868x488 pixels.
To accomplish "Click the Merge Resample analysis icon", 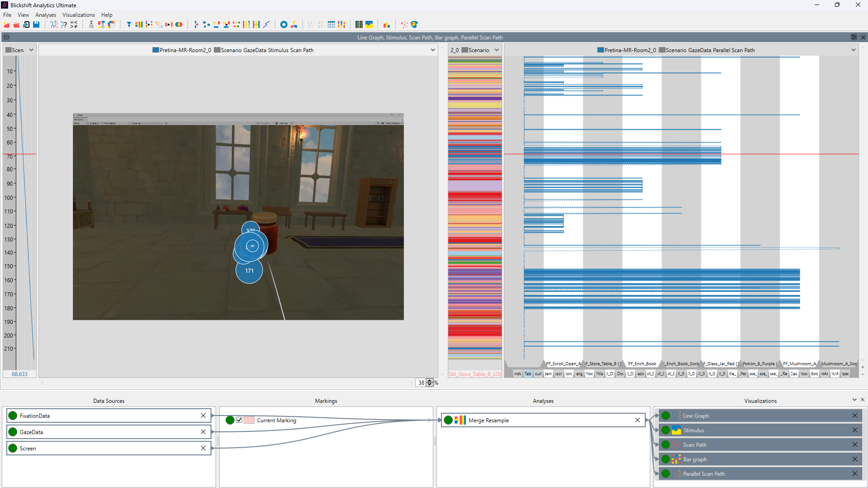I will (460, 420).
